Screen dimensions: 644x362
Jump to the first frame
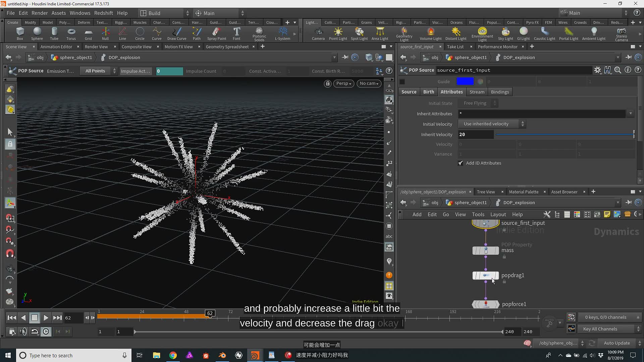(x=12, y=318)
